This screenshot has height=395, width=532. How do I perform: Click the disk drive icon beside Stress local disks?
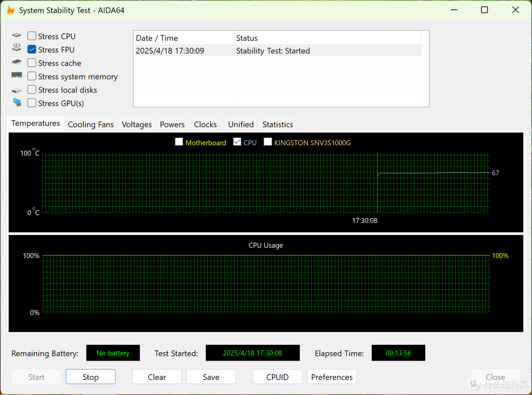(x=17, y=91)
